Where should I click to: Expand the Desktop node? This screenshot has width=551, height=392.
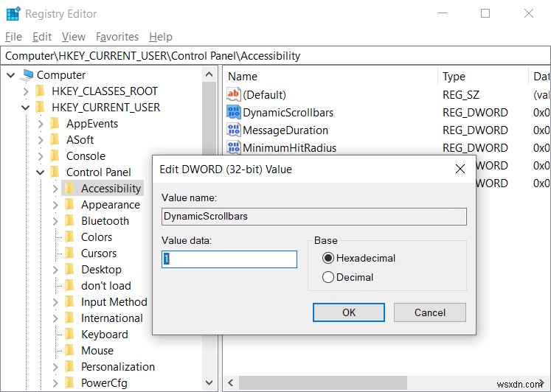coord(55,270)
